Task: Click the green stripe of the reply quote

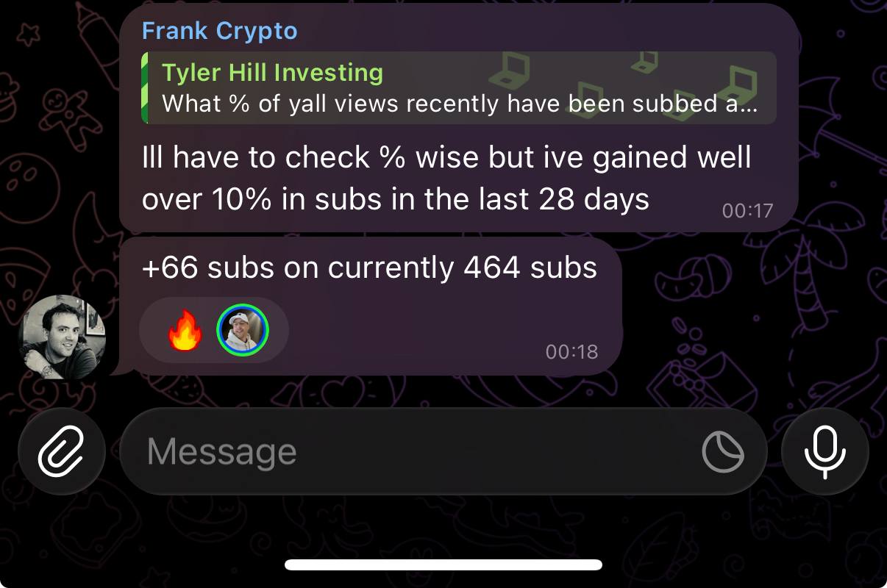Action: coord(144,87)
